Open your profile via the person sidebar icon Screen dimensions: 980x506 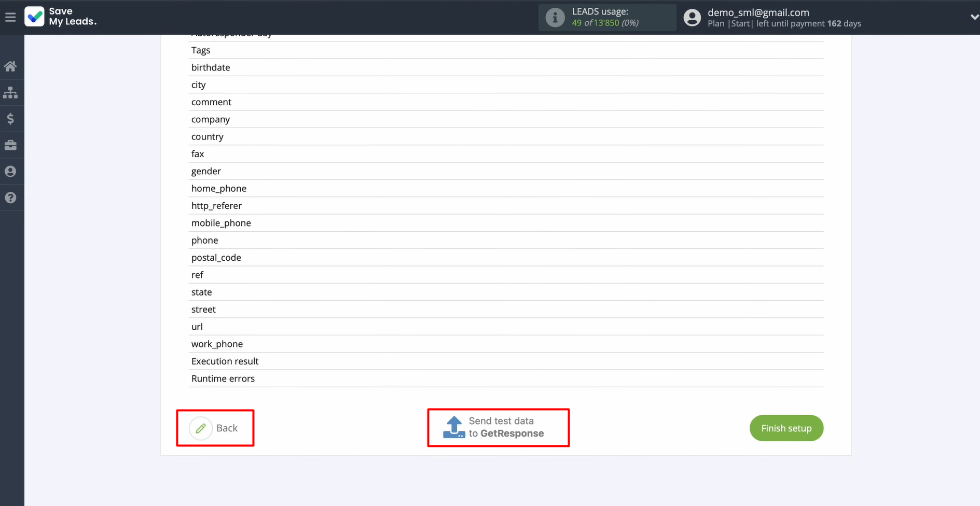[x=11, y=171]
